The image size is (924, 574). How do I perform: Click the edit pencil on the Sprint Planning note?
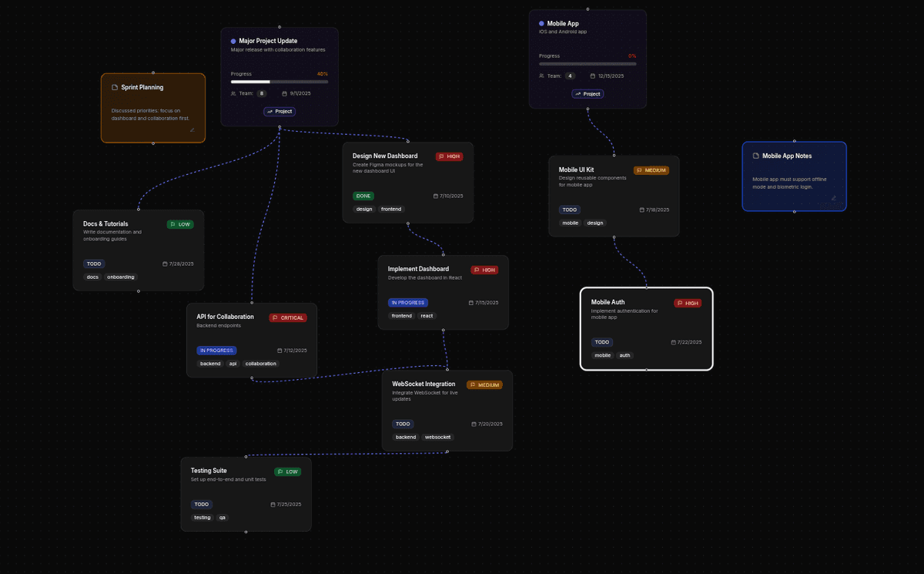tap(192, 130)
